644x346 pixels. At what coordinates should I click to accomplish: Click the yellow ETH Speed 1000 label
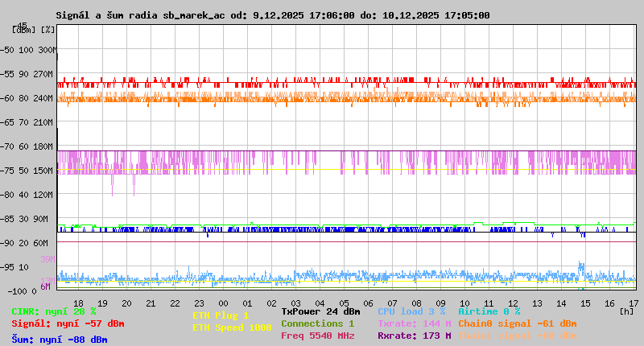232,327
